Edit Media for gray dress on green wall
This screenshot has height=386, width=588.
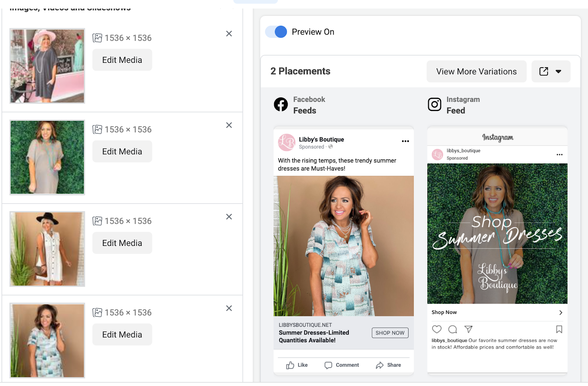(122, 151)
